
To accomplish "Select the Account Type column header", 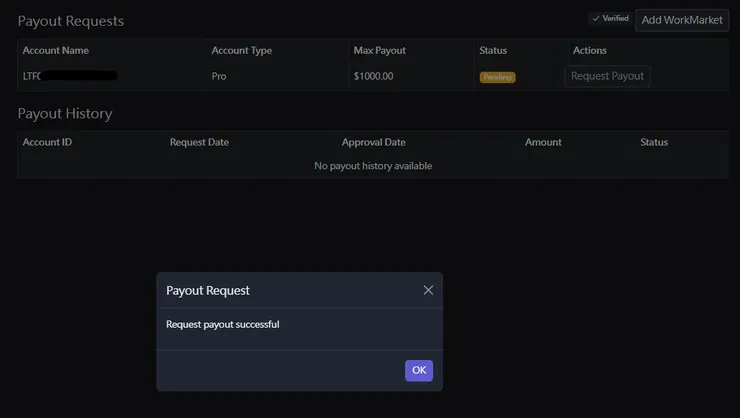I will tap(241, 50).
